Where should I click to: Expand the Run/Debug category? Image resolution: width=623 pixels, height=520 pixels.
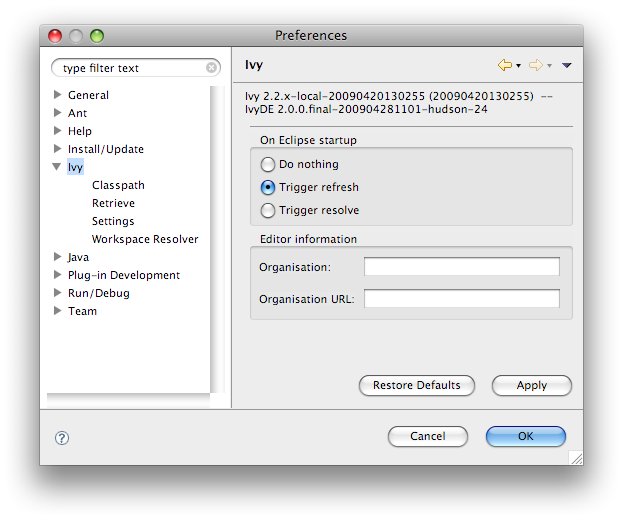[58, 293]
